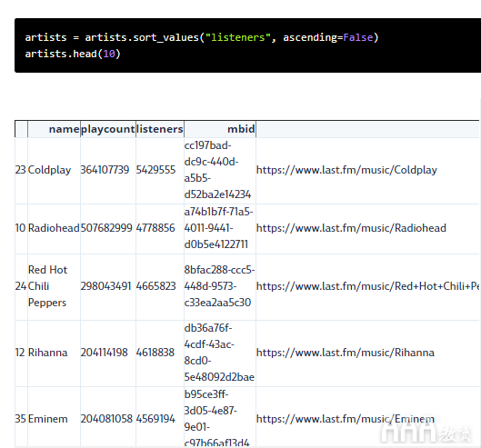Image resolution: width=481 pixels, height=448 pixels.
Task: Click listeners value 4618838
Action: click(155, 353)
